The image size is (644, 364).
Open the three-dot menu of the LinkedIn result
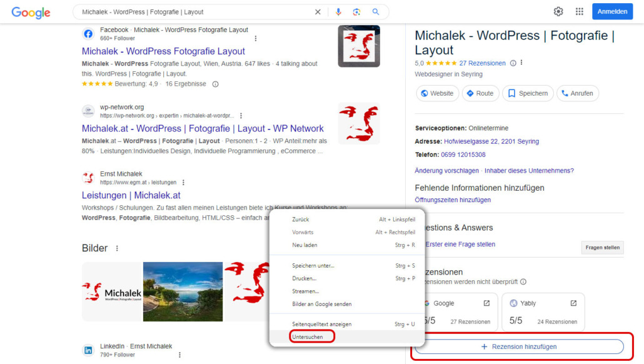point(179,355)
